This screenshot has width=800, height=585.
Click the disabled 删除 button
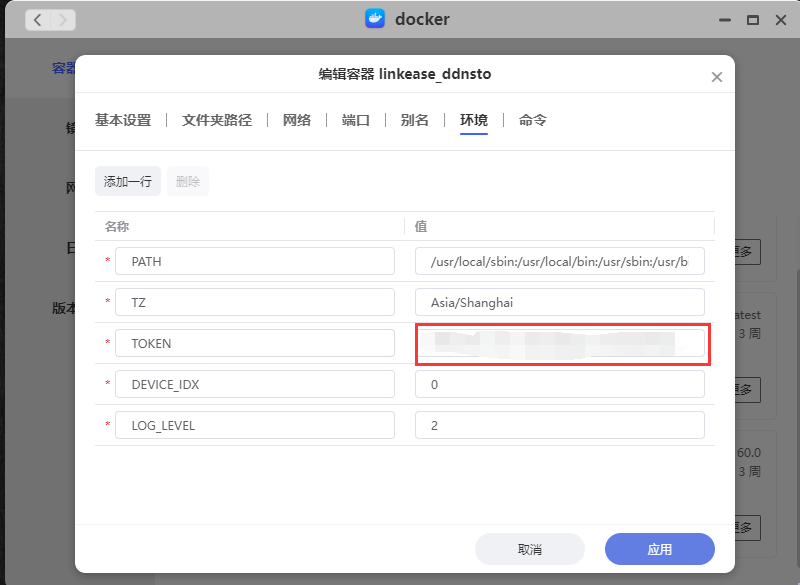click(x=188, y=181)
